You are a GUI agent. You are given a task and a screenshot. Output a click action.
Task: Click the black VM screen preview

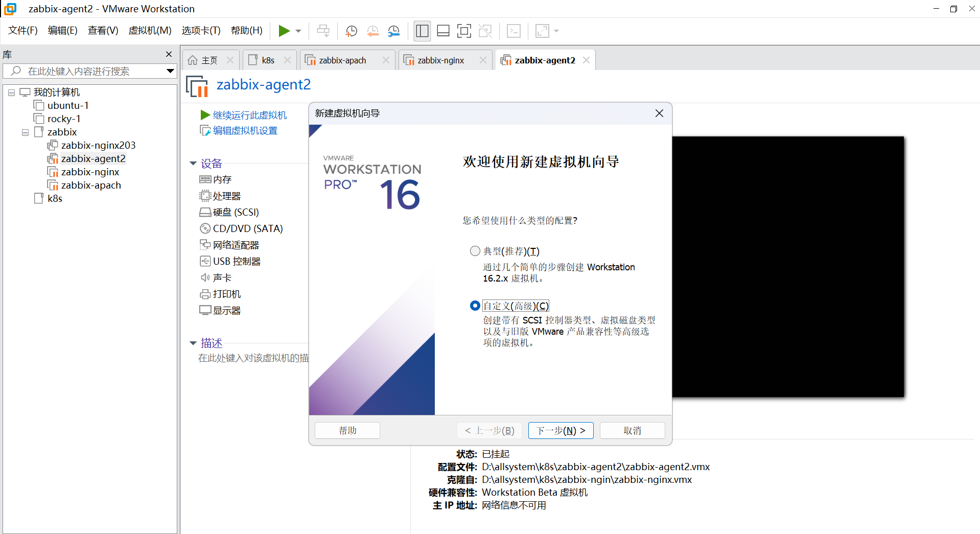tap(788, 267)
